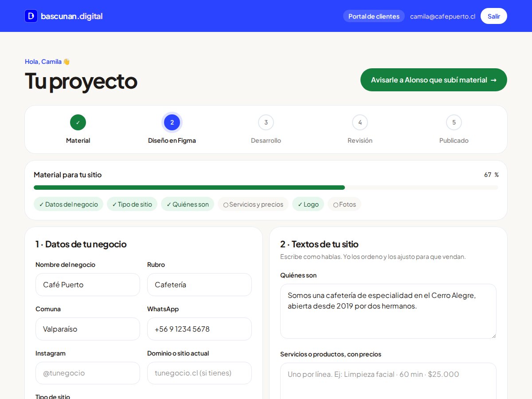Click the Servicios y precios pending chip
The height and width of the screenshot is (399, 532).
coord(253,204)
